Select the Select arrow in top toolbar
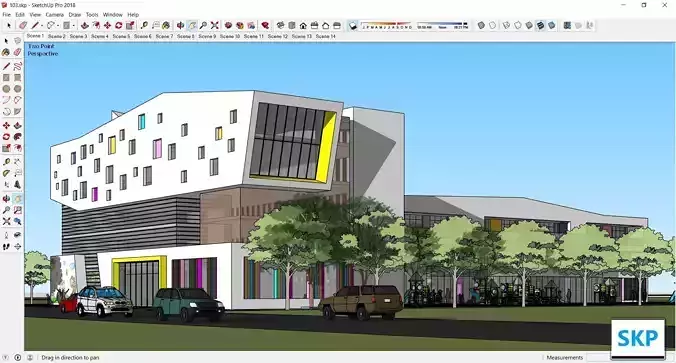This screenshot has height=363, width=676. pos(9,25)
